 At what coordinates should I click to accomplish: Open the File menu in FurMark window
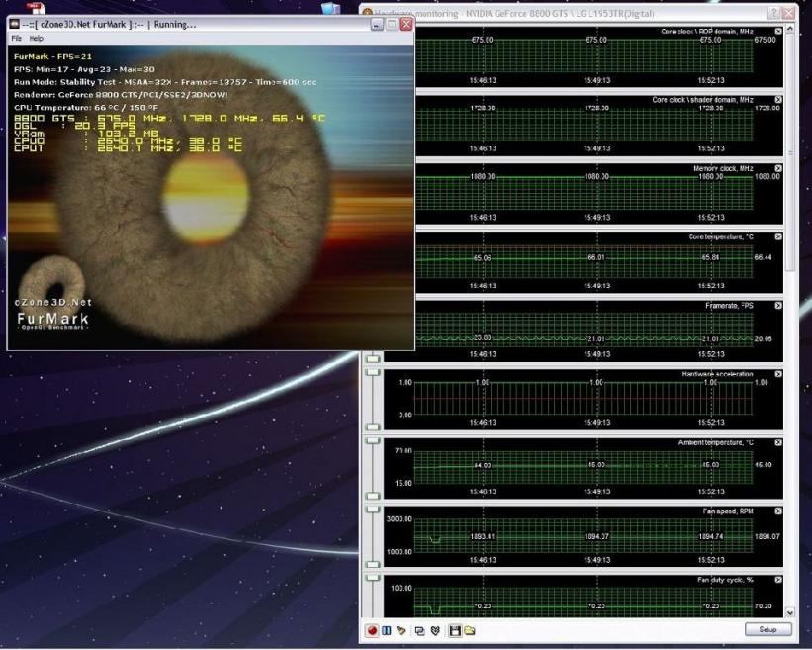17,39
